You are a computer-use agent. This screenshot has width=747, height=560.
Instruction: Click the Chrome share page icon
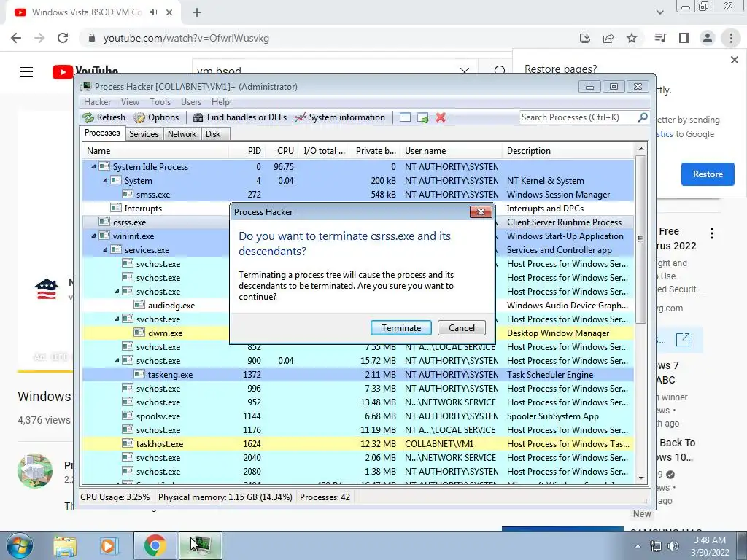pos(608,38)
